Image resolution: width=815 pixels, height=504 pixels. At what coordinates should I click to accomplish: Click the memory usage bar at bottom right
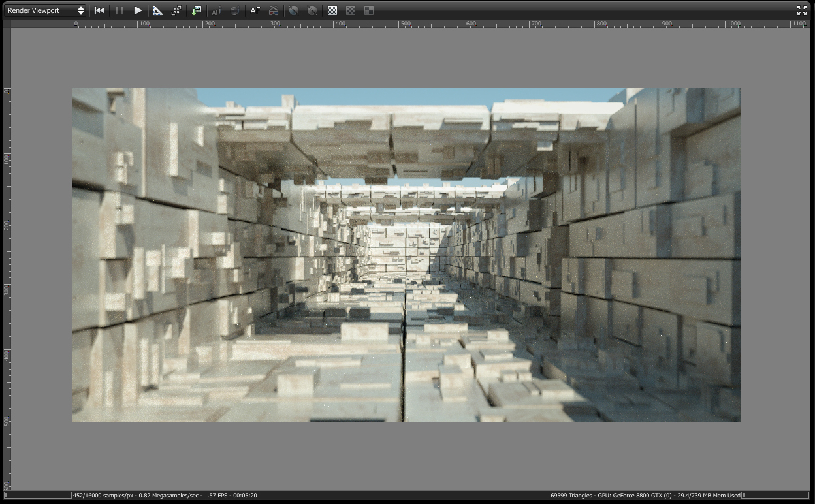(x=775, y=496)
